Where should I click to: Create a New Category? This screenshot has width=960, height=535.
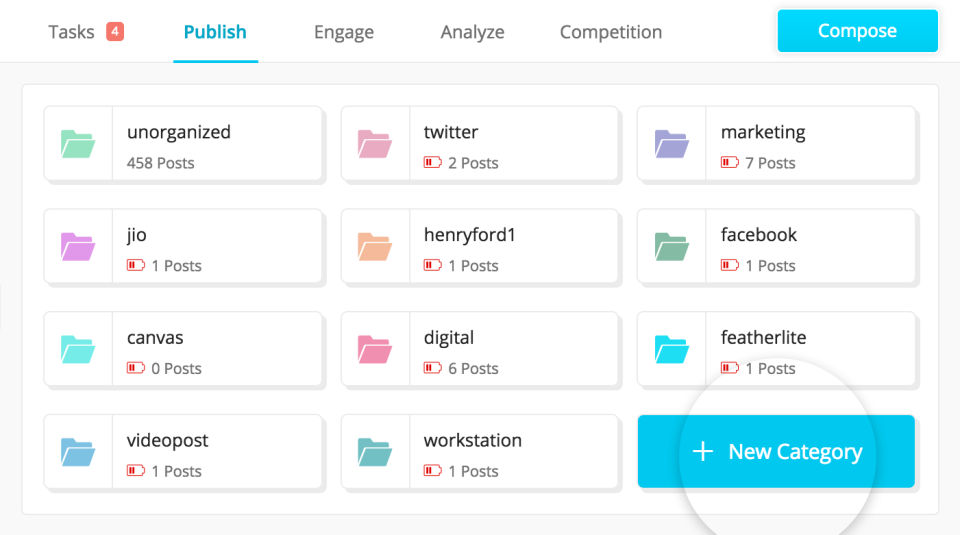coord(776,452)
